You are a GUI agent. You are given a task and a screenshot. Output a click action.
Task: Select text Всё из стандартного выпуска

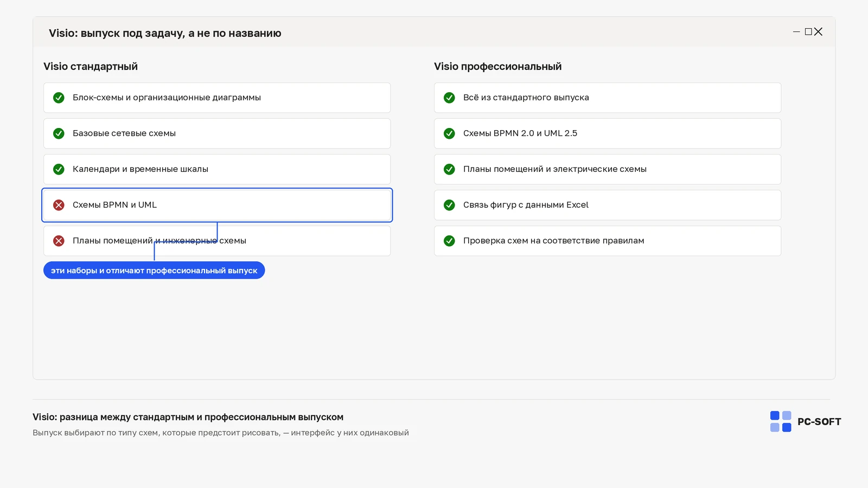click(x=526, y=98)
